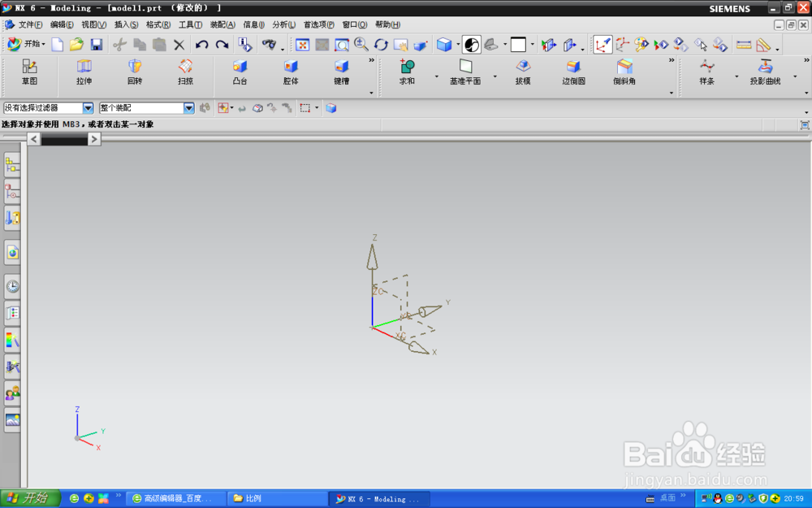Open the Format (格式) menu

pyautogui.click(x=158, y=24)
